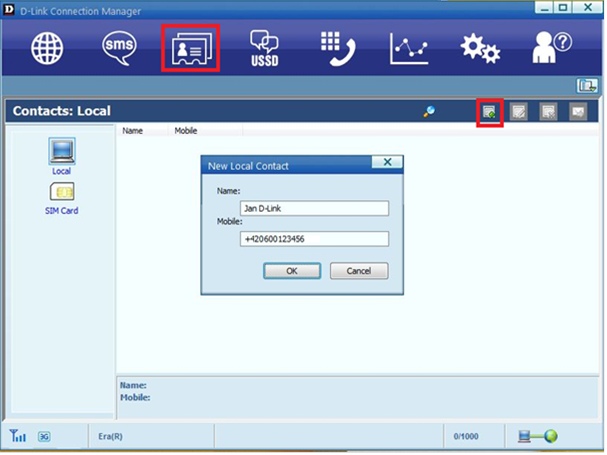Viewport: 607px width, 455px height.
Task: Open the Internet connection globe icon
Action: point(47,48)
